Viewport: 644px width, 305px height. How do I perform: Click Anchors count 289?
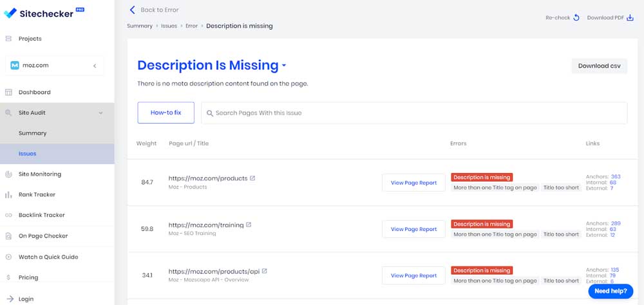point(616,224)
